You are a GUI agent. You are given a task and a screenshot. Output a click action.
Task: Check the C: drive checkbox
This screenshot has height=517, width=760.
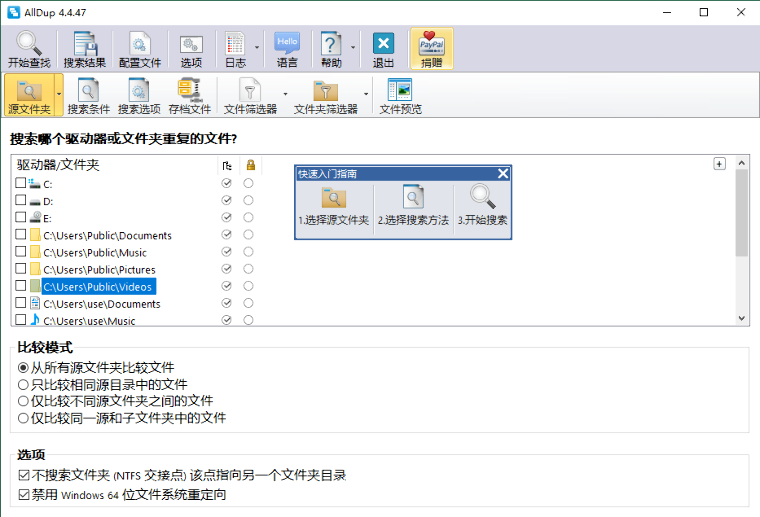coord(21,184)
